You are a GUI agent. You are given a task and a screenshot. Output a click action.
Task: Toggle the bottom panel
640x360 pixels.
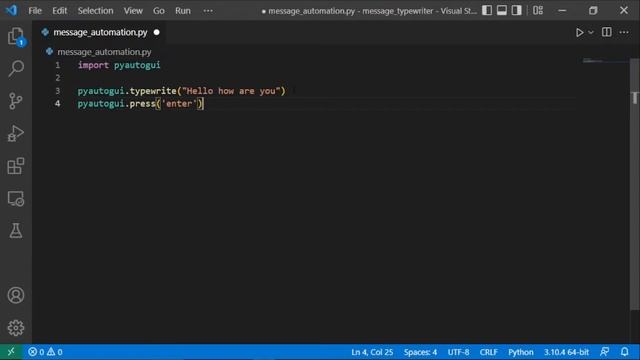pos(502,11)
